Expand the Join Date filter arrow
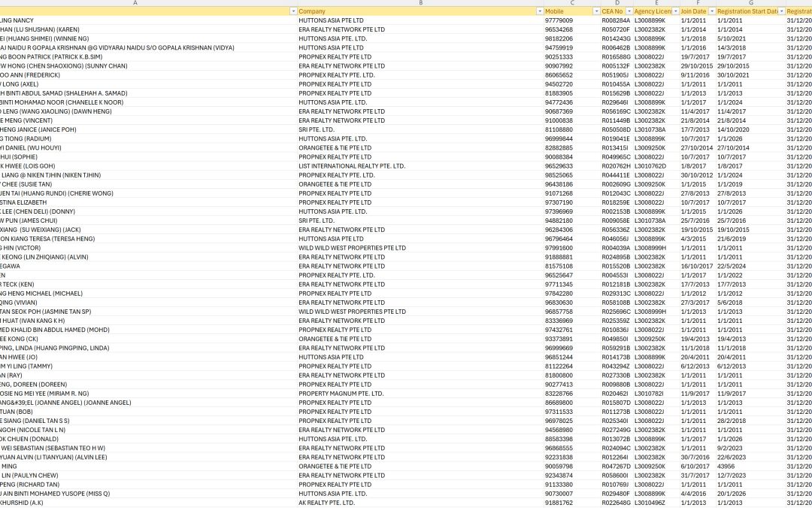This screenshot has width=812, height=508. 711,11
